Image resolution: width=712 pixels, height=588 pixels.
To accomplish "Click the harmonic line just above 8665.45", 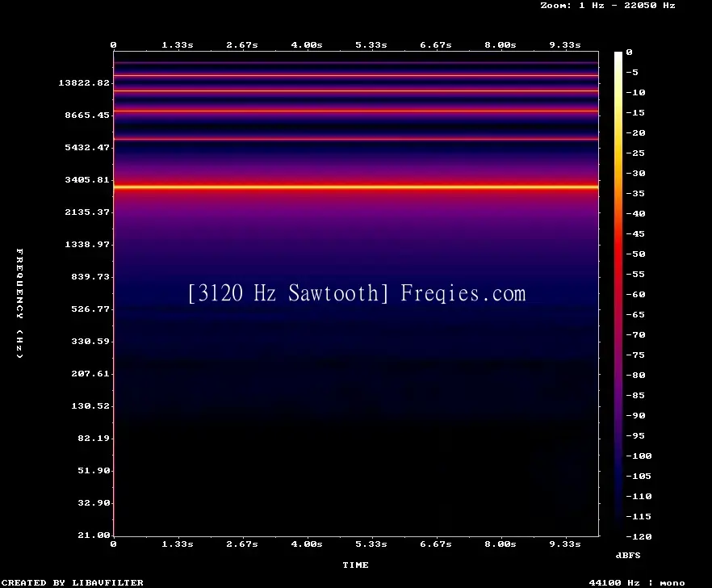I will tap(356, 111).
